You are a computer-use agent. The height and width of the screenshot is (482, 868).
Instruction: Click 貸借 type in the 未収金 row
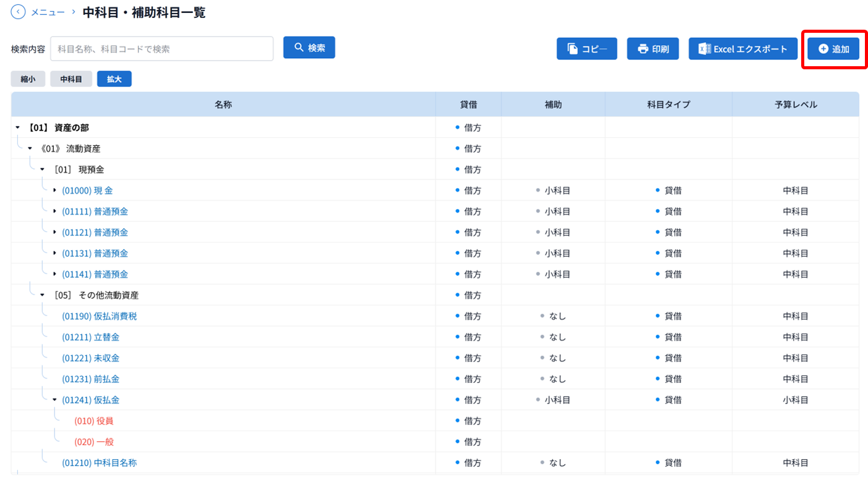(x=673, y=358)
